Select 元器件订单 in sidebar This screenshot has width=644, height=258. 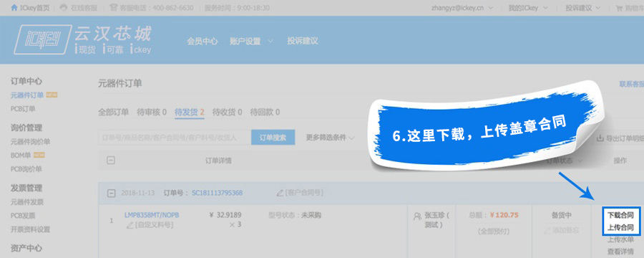click(27, 95)
